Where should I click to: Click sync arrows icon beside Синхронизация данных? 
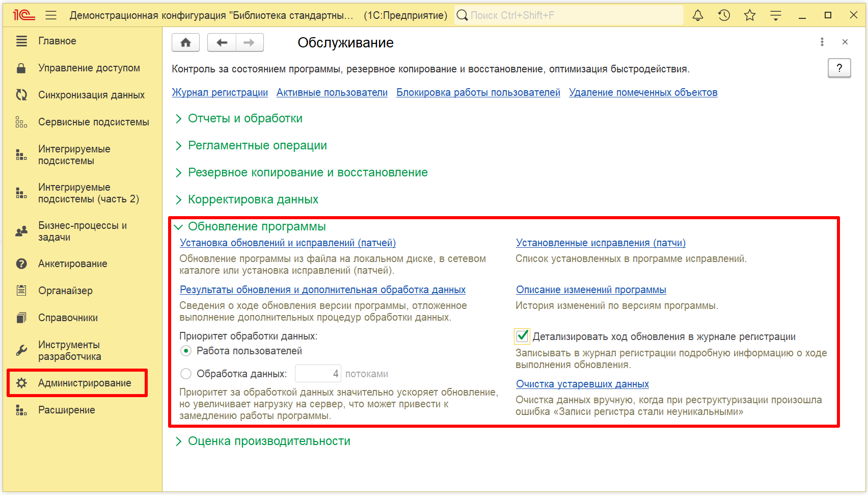(21, 95)
